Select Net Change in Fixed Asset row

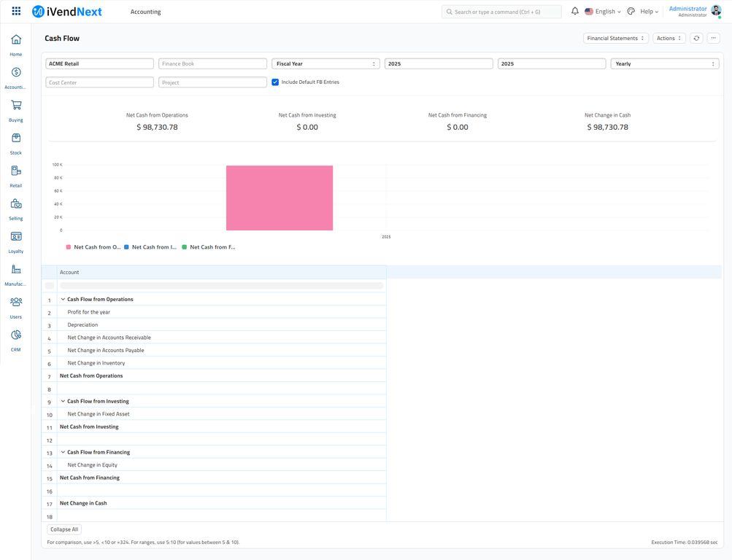tap(222, 414)
